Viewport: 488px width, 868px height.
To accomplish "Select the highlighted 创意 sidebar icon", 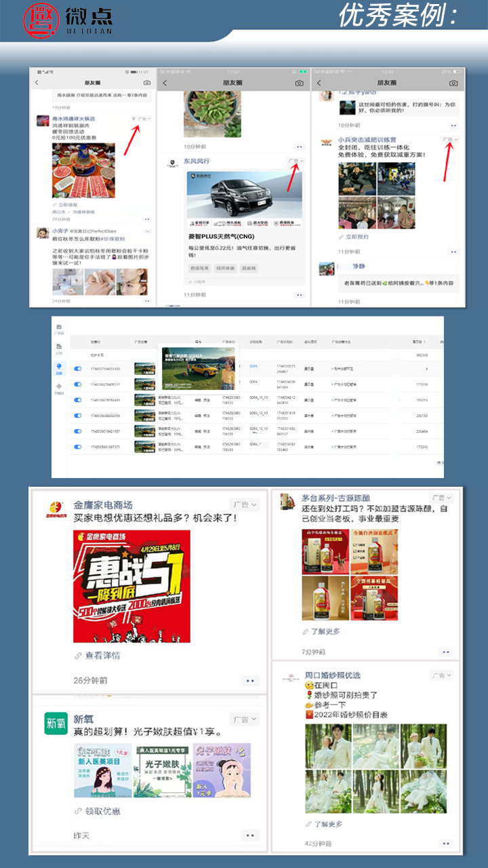I will (59, 368).
